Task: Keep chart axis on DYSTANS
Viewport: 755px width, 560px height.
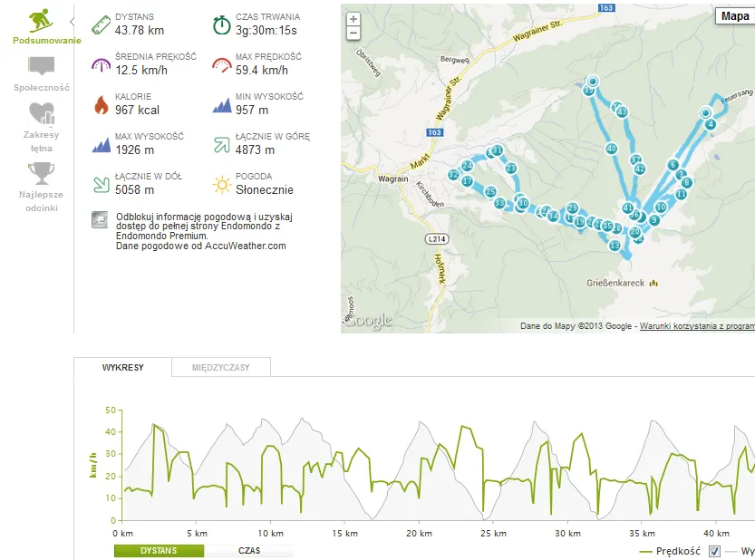Action: (x=159, y=551)
